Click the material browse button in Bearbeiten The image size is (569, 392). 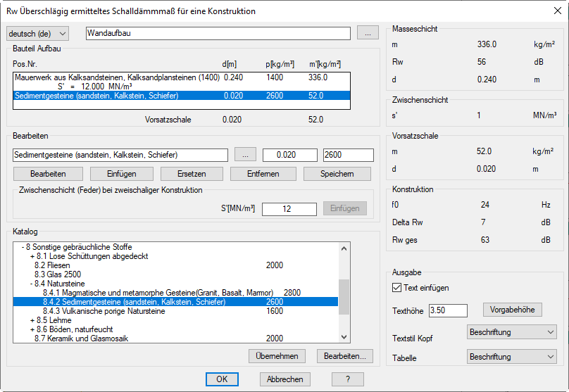tap(245, 155)
